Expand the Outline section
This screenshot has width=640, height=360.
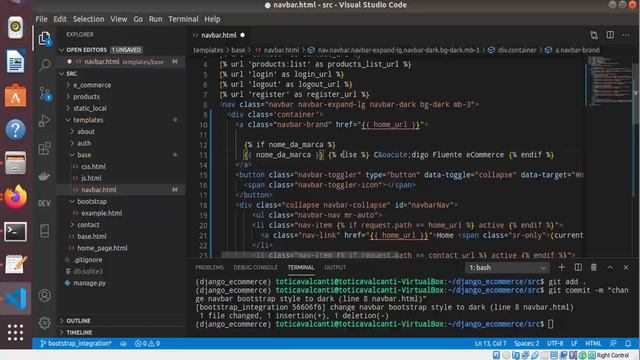point(78,321)
